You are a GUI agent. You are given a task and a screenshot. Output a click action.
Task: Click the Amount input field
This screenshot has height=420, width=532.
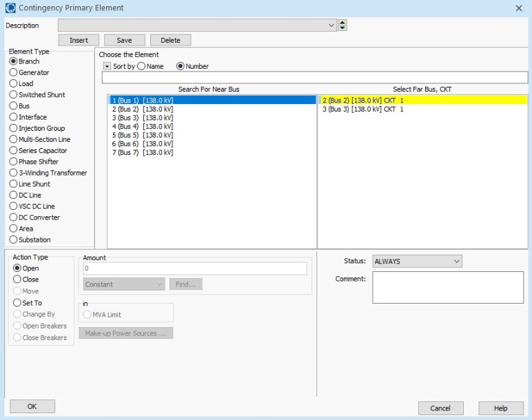pyautogui.click(x=195, y=269)
